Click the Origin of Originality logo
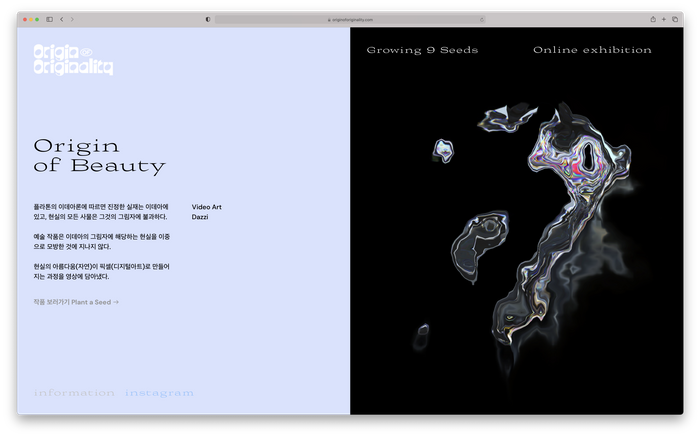700x437 pixels. 73,60
